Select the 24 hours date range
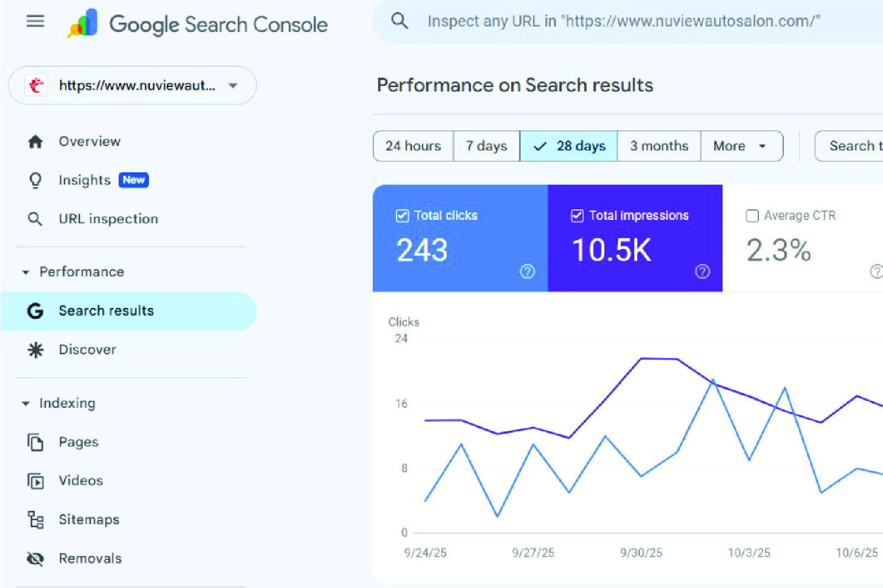Viewport: 883px width, 588px height. (413, 146)
